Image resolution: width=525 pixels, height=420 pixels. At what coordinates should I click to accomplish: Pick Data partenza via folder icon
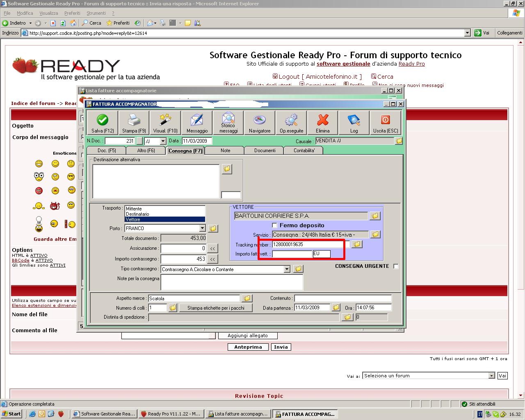[336, 308]
